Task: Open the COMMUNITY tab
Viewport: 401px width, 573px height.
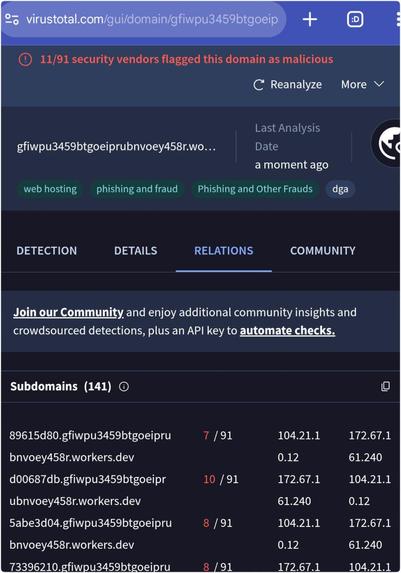Action: (x=323, y=251)
